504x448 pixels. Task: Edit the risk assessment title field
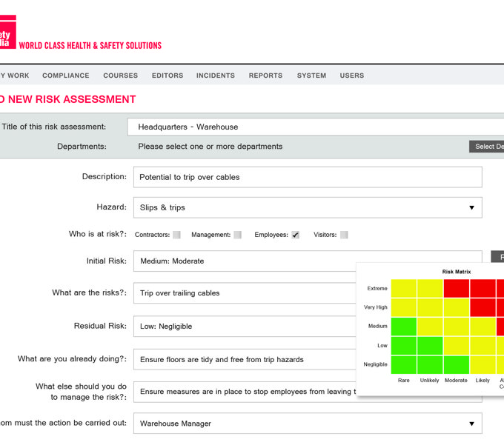tap(316, 127)
